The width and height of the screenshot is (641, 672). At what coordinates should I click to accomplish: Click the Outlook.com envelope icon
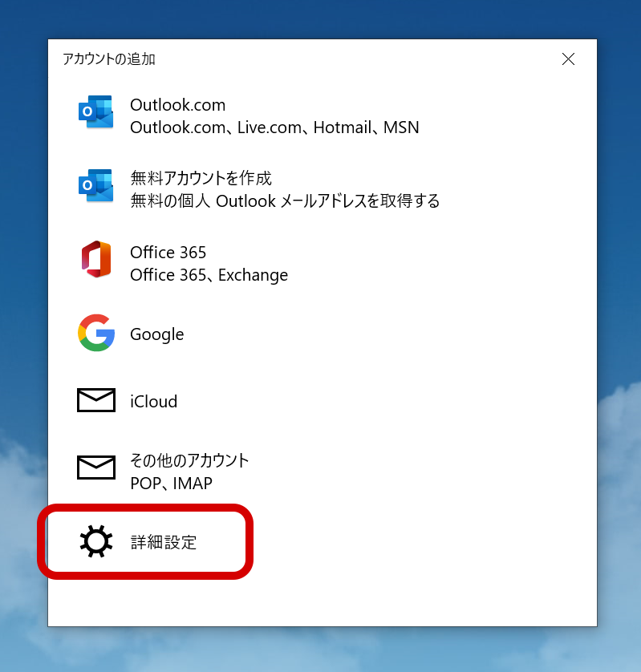pyautogui.click(x=95, y=112)
